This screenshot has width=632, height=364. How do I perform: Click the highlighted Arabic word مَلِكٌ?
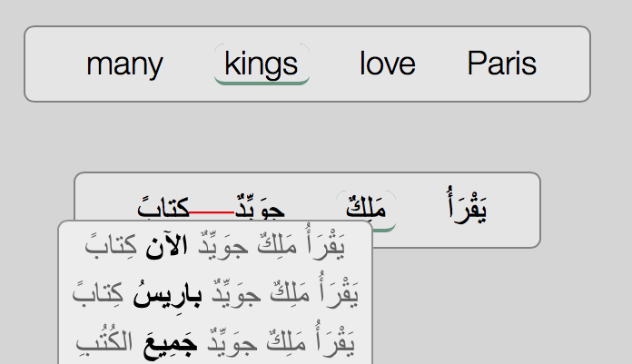366,211
